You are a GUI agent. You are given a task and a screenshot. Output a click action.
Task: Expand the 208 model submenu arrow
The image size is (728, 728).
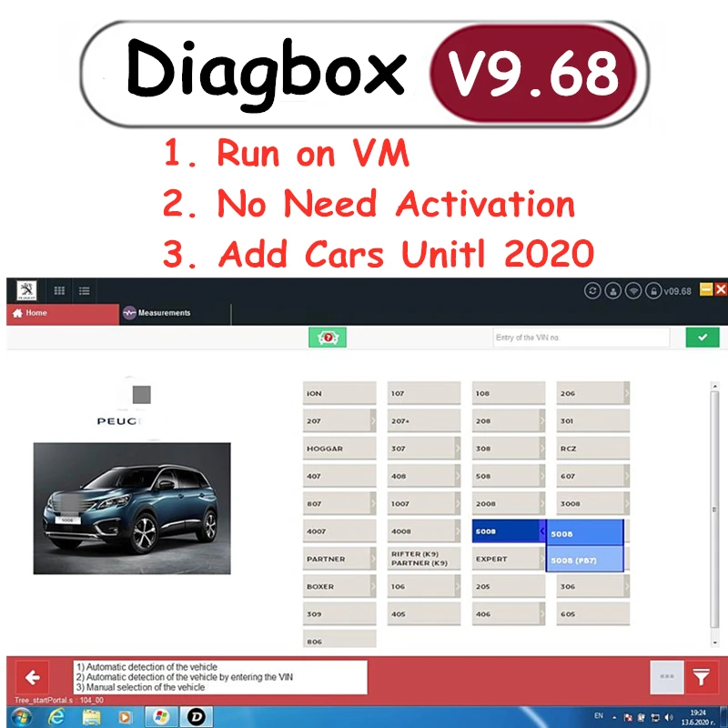(541, 421)
